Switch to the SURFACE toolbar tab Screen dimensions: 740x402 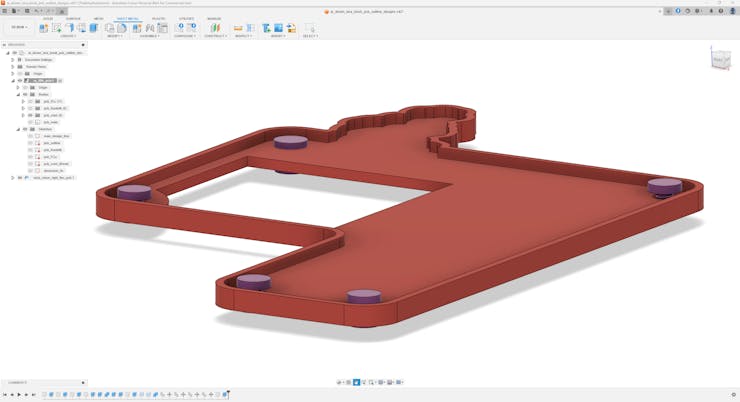[73, 18]
